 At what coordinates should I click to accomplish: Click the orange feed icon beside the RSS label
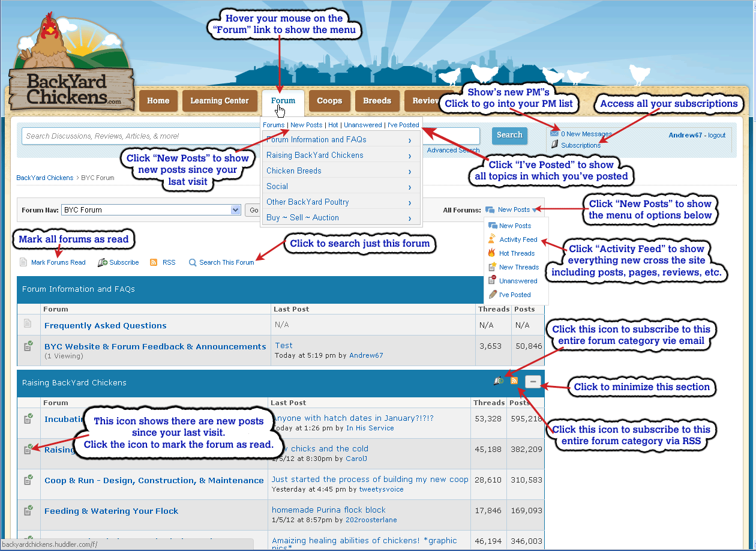pyautogui.click(x=154, y=262)
